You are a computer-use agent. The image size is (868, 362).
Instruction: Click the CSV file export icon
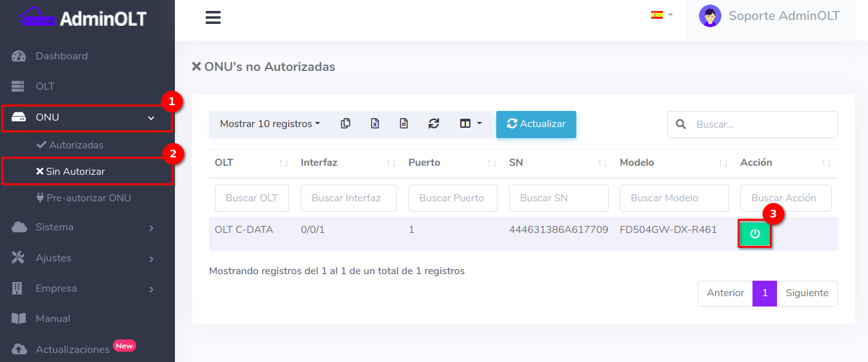pyautogui.click(x=404, y=124)
